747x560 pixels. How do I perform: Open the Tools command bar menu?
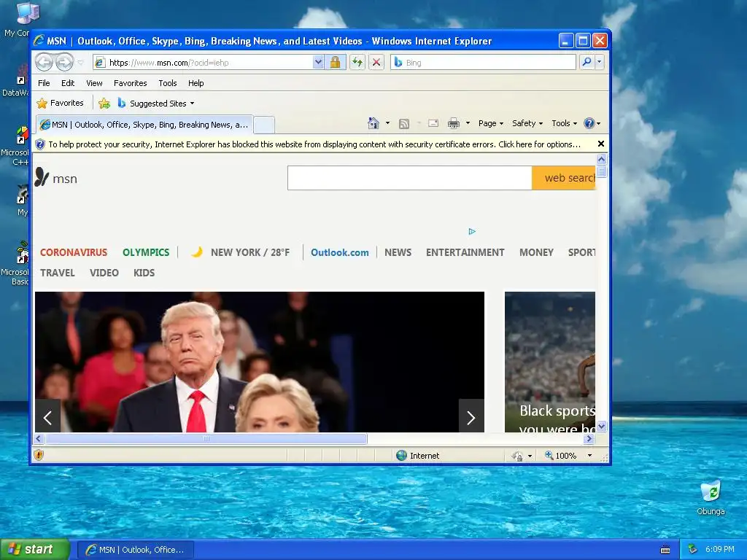564,123
